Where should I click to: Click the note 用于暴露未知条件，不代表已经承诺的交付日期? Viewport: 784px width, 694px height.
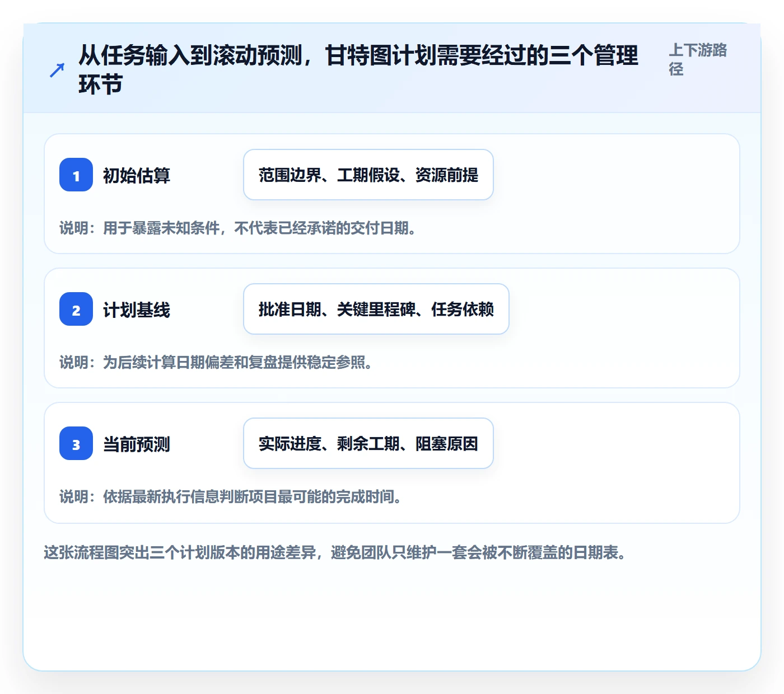pos(238,228)
